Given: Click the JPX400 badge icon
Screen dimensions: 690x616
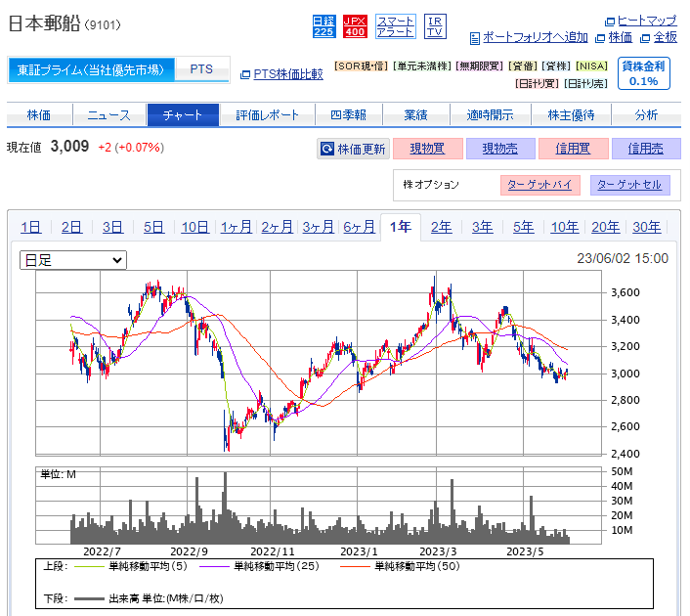Looking at the screenshot, I should point(355,26).
